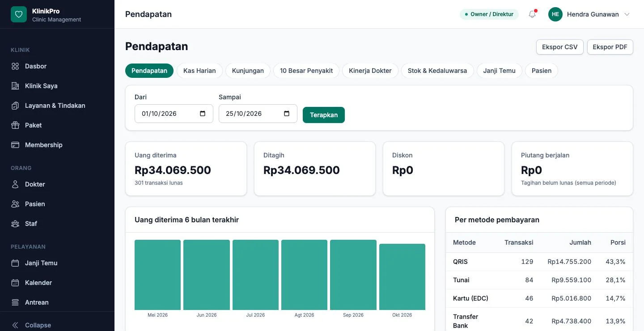Click the Collapse sidebar label

click(38, 325)
